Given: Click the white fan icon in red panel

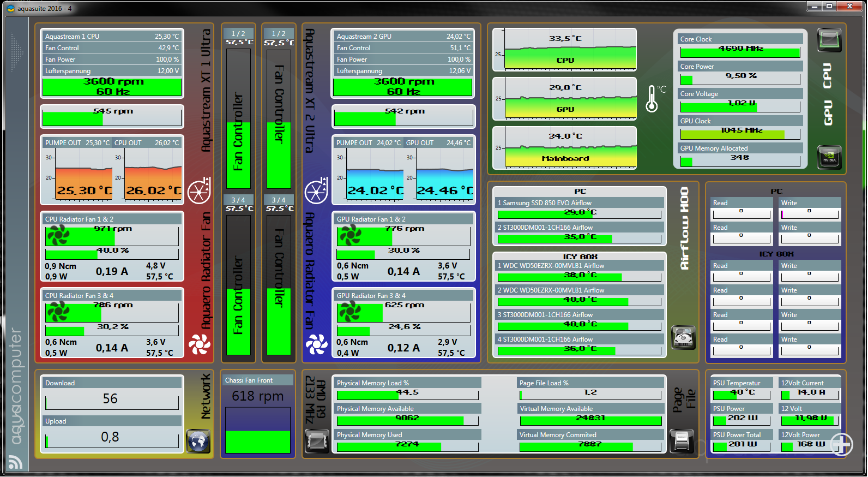Looking at the screenshot, I should click(199, 344).
